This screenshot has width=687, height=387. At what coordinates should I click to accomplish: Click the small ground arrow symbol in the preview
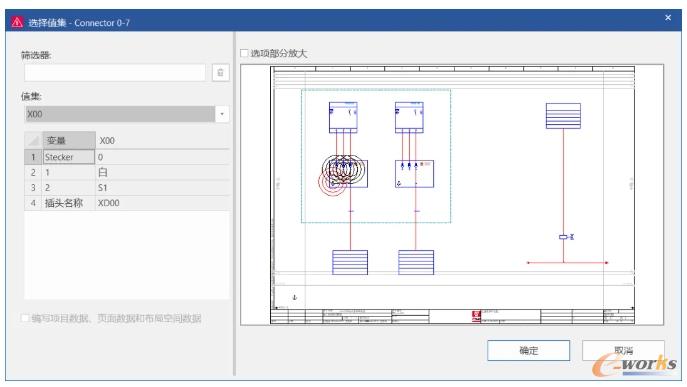pyautogui.click(x=294, y=297)
